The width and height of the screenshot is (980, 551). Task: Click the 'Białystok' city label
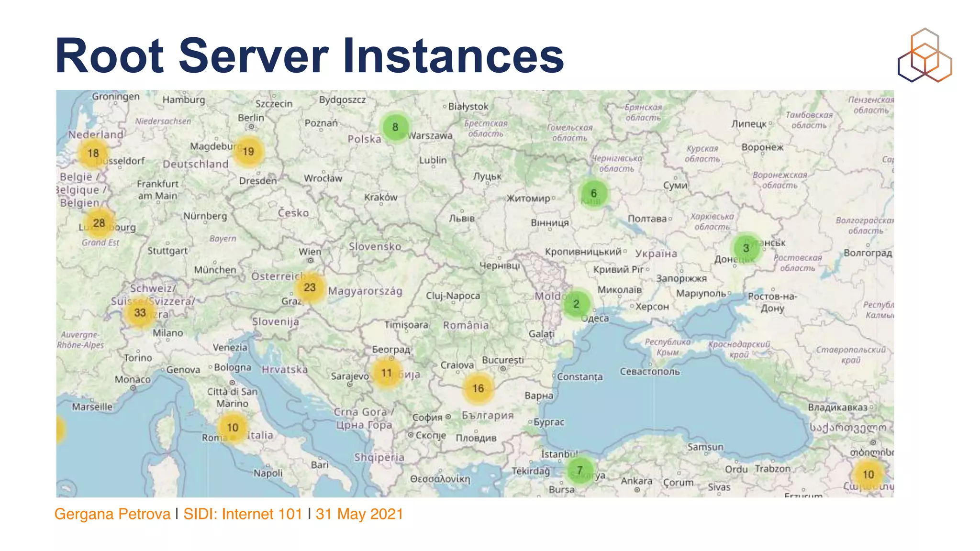468,107
